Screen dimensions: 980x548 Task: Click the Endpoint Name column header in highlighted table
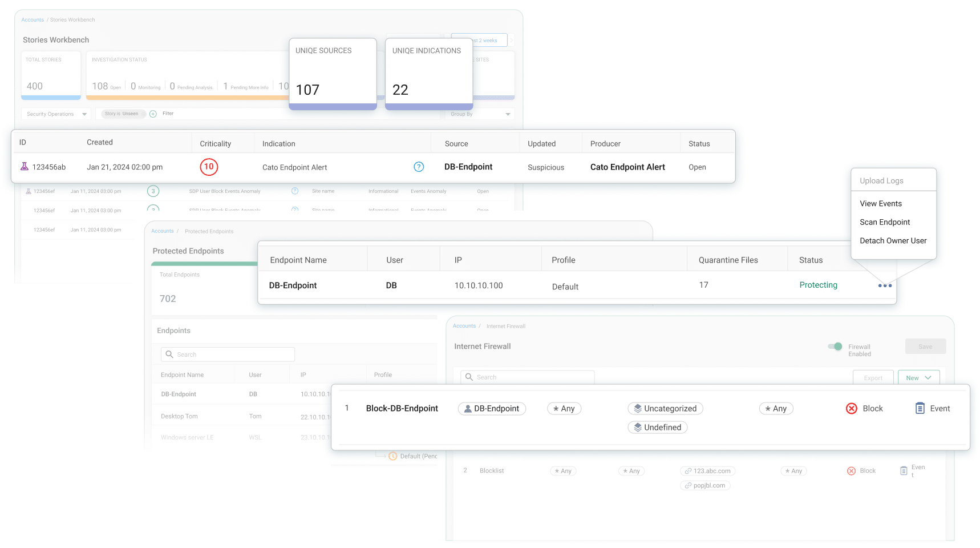pyautogui.click(x=298, y=260)
